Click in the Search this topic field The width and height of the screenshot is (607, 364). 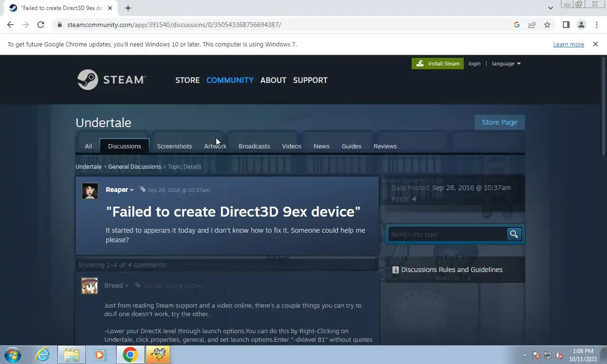click(448, 234)
